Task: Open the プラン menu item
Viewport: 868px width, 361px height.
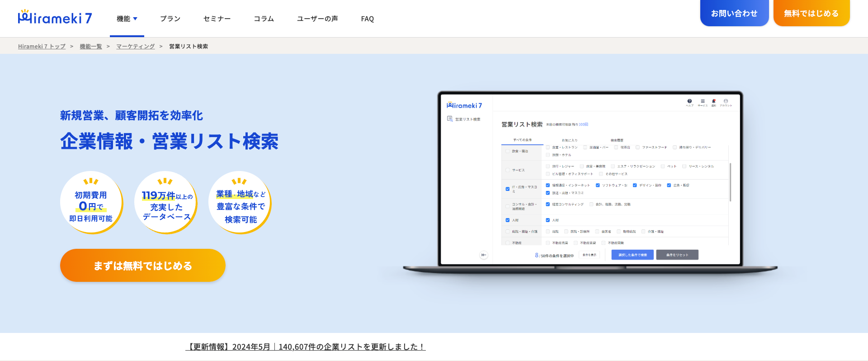Action: tap(170, 19)
